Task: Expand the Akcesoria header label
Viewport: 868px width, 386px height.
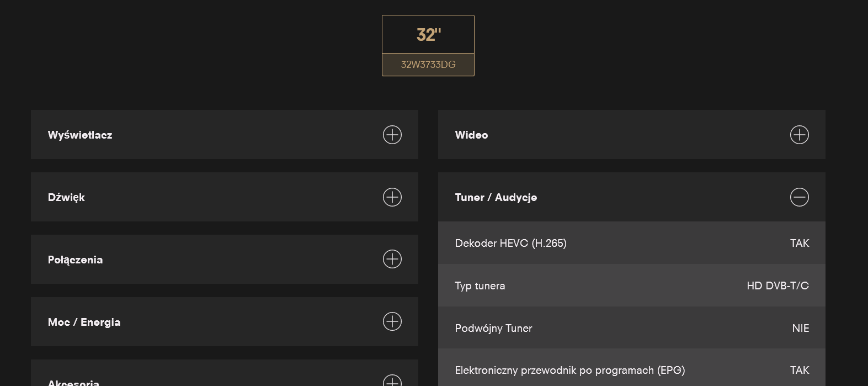Action: 73,382
